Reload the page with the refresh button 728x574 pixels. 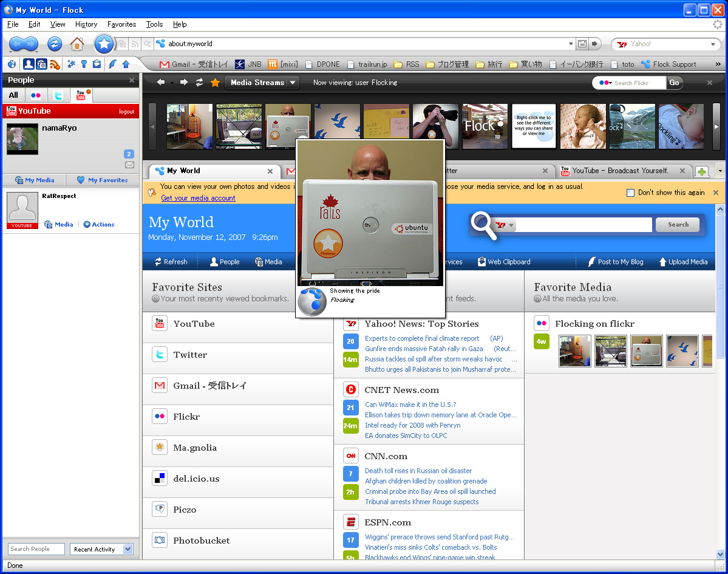[x=55, y=44]
